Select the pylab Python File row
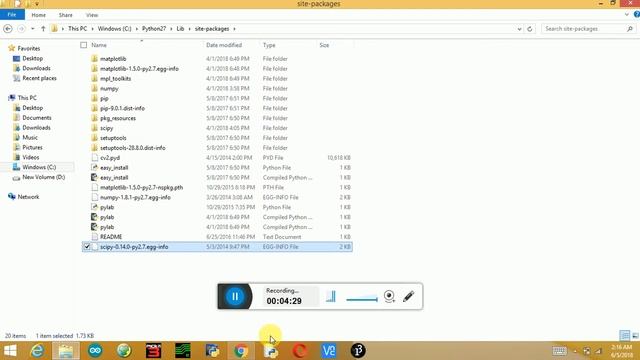640x360 pixels. pyautogui.click(x=217, y=207)
